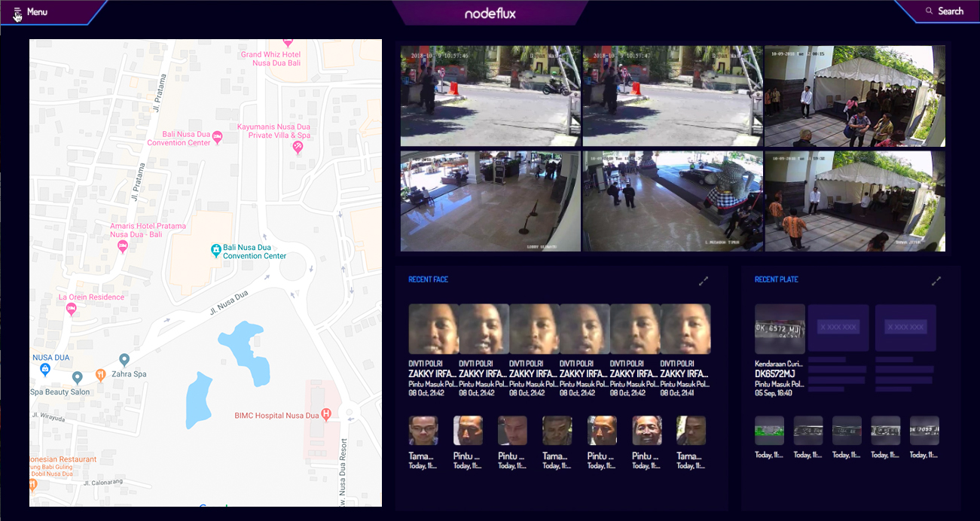Open the street camera feed timestamped 10:57:46
The height and width of the screenshot is (521, 980).
click(x=490, y=96)
